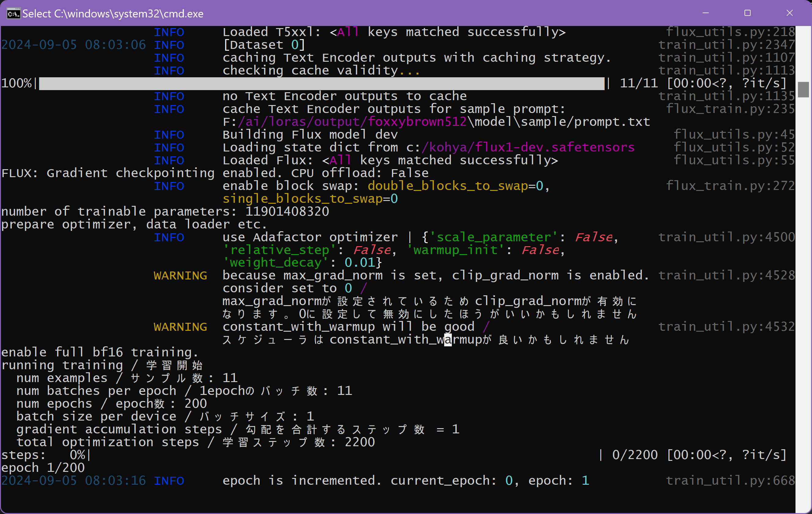Close the cmd.exe window

[789, 13]
